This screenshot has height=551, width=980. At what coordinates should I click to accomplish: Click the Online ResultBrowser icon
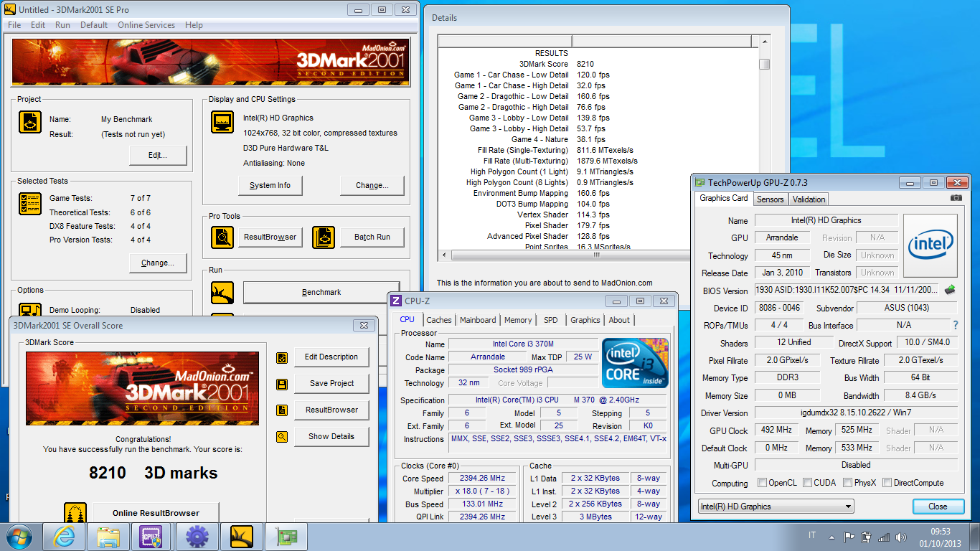pyautogui.click(x=75, y=512)
